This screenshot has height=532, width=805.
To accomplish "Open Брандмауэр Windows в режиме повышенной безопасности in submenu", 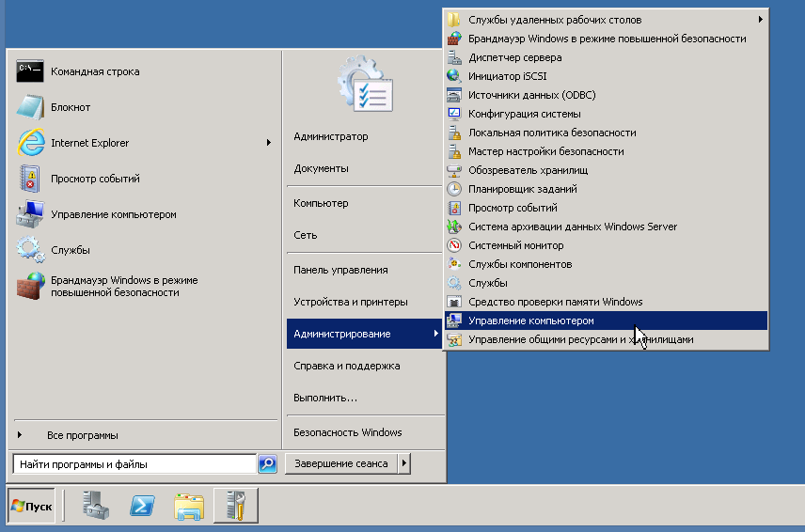I will point(607,39).
